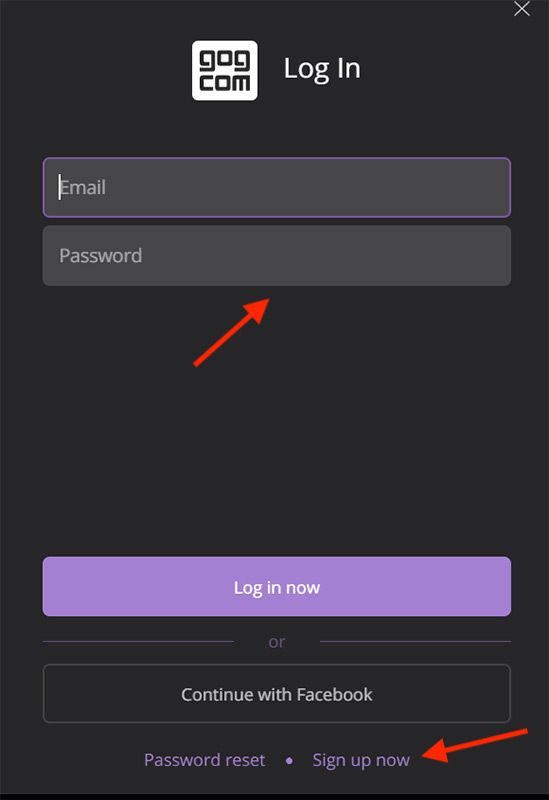Screen dimensions: 549x800
Task: Open the Password reset link
Action: [x=205, y=760]
